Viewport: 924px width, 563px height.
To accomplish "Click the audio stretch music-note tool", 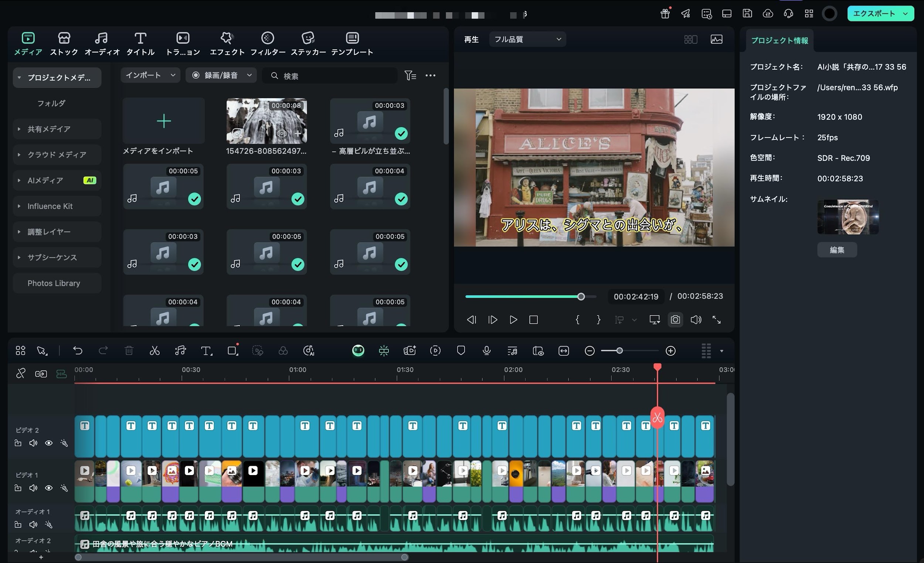I will (180, 351).
